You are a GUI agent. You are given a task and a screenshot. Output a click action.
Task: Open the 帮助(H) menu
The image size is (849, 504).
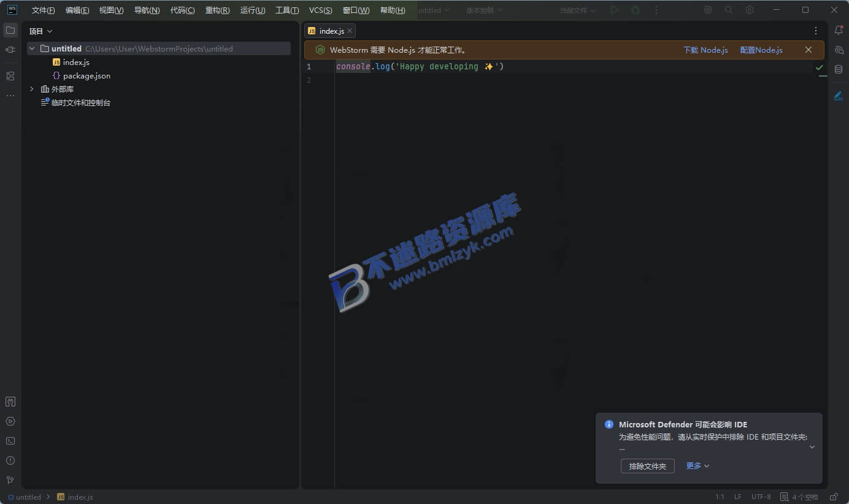[393, 10]
